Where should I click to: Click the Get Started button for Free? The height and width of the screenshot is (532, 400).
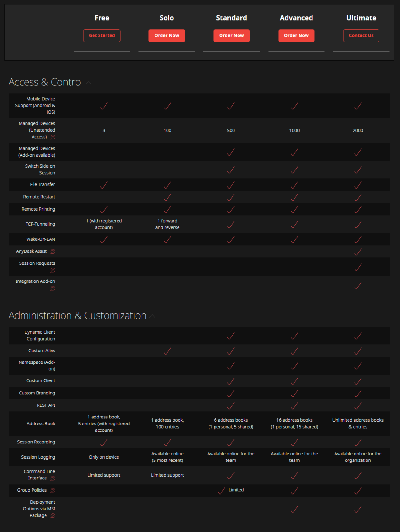click(102, 36)
